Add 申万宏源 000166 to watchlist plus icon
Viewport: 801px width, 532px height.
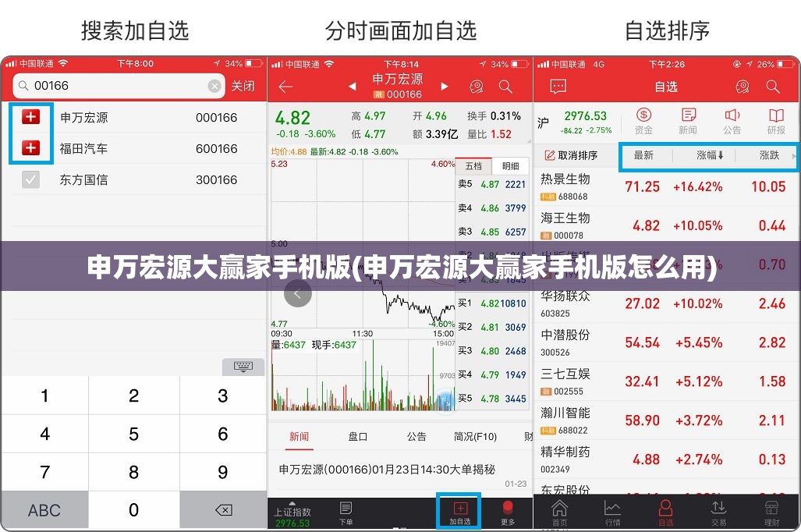click(x=30, y=117)
